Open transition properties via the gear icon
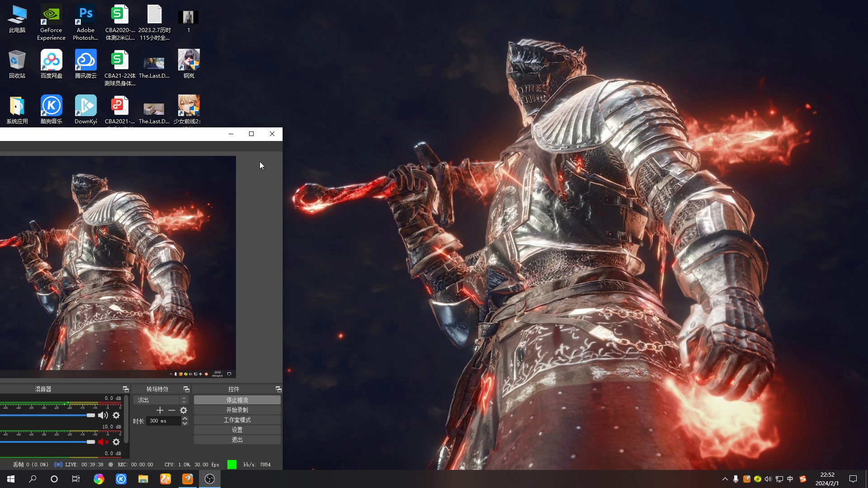Image resolution: width=868 pixels, height=488 pixels. coord(184,410)
